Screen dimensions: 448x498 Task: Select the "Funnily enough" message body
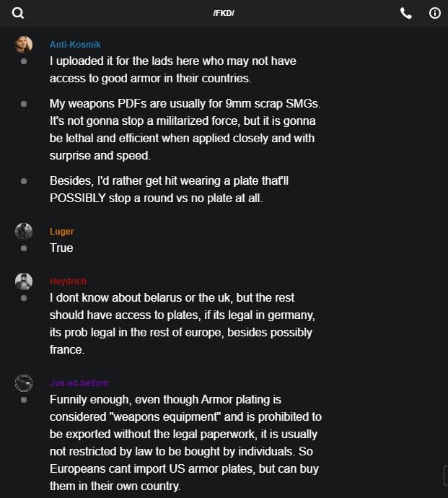click(185, 442)
